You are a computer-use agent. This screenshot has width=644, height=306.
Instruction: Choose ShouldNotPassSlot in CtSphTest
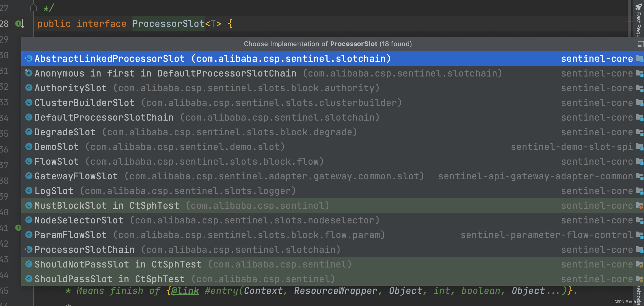point(332,264)
